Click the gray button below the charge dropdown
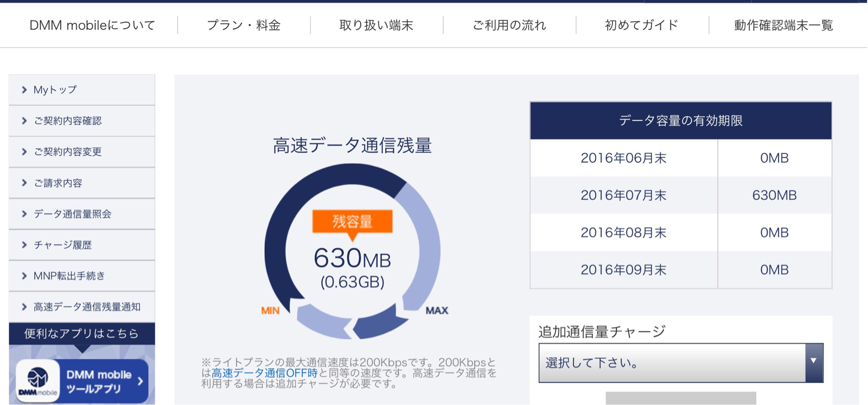The image size is (868, 405). click(x=681, y=398)
